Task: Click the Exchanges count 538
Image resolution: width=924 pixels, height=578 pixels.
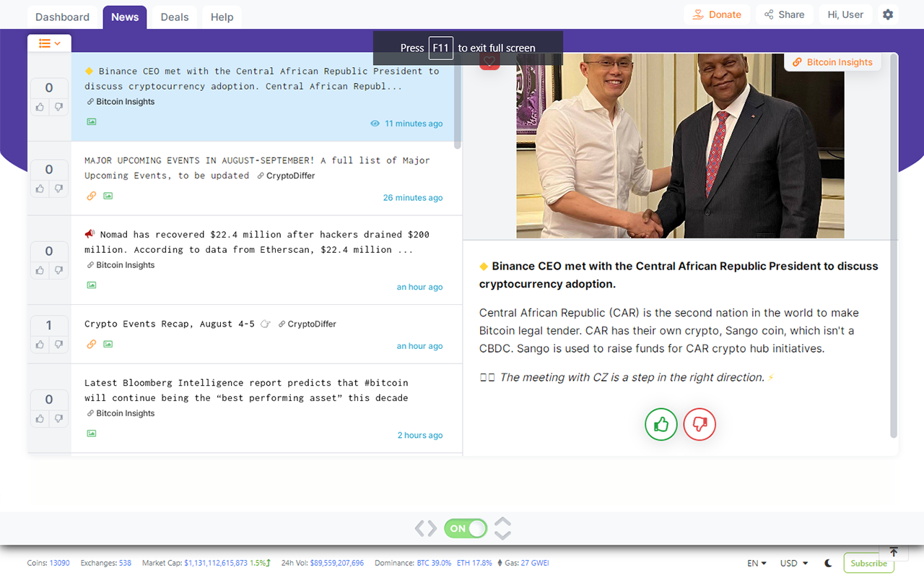Action: tap(125, 563)
